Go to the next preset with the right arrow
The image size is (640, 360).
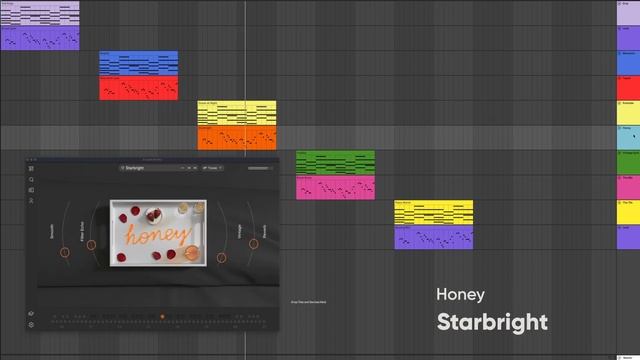pos(195,168)
